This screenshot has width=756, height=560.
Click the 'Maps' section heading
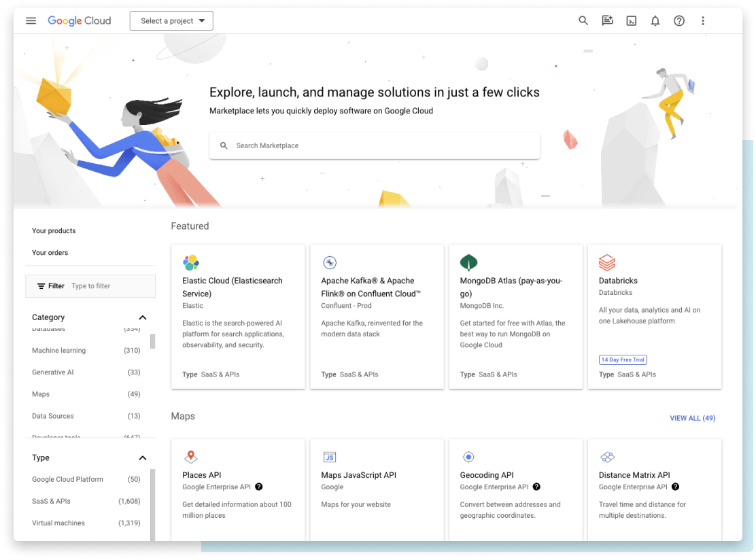pos(183,416)
